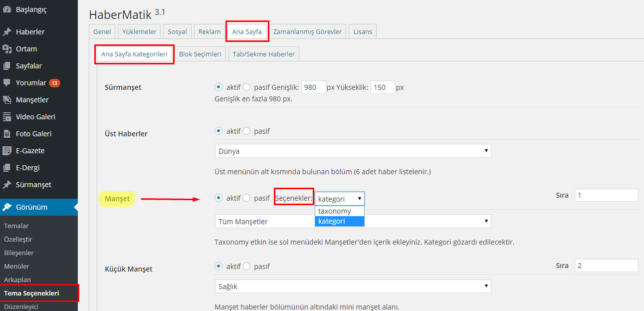Click the Başlangıç dashboard icon
This screenshot has height=311, width=644.
pyautogui.click(x=7, y=9)
